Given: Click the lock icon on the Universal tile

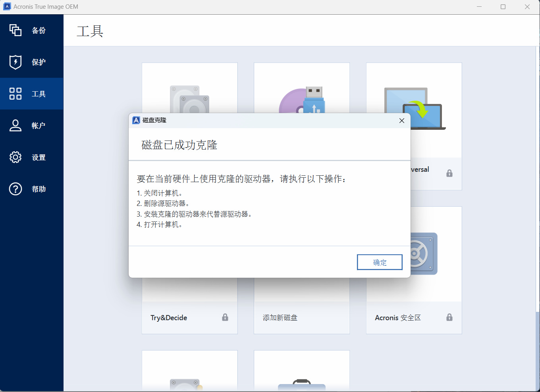Looking at the screenshot, I should point(449,173).
